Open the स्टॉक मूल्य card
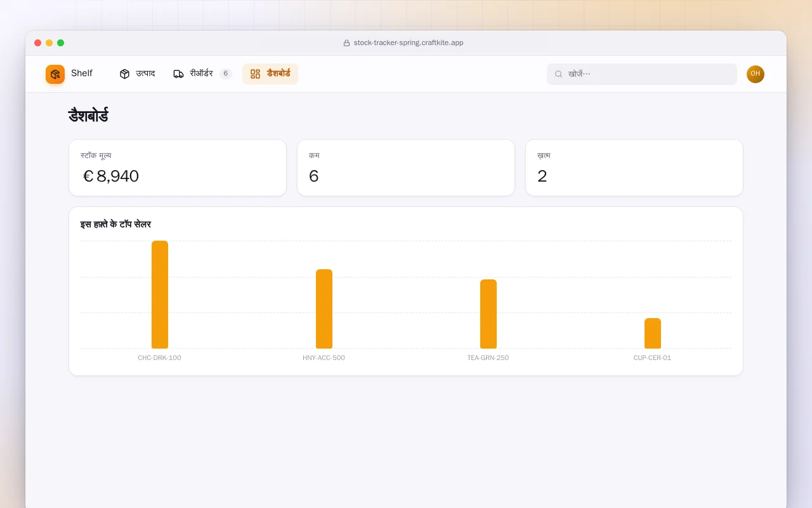812x508 pixels. tap(178, 168)
